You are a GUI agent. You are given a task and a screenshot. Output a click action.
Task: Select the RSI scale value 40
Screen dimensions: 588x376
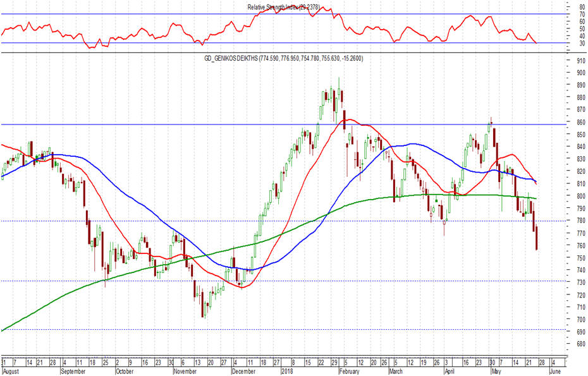pos(582,36)
